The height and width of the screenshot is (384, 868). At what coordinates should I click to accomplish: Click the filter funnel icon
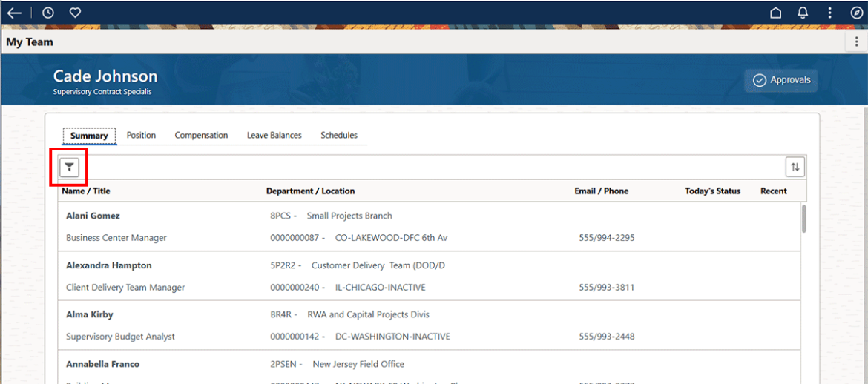tap(70, 167)
